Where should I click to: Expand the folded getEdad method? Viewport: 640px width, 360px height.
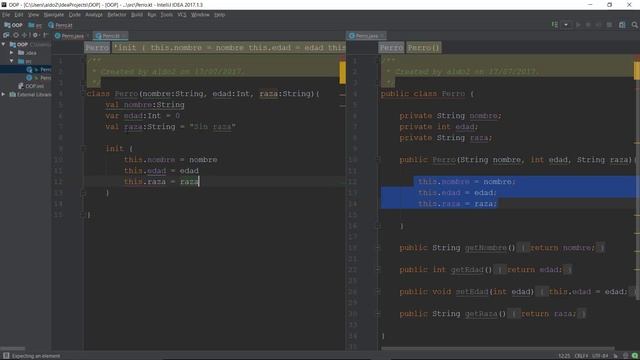[x=378, y=269]
